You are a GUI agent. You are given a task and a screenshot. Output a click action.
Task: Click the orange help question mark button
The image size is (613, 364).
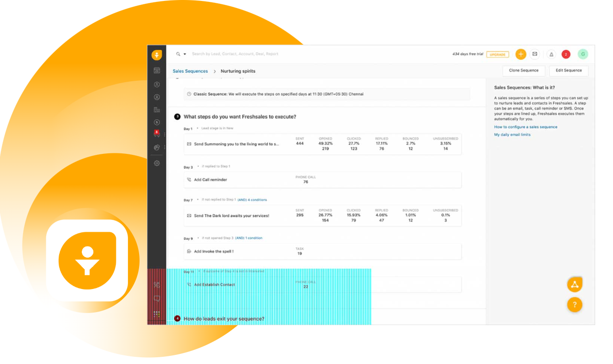pos(575,304)
